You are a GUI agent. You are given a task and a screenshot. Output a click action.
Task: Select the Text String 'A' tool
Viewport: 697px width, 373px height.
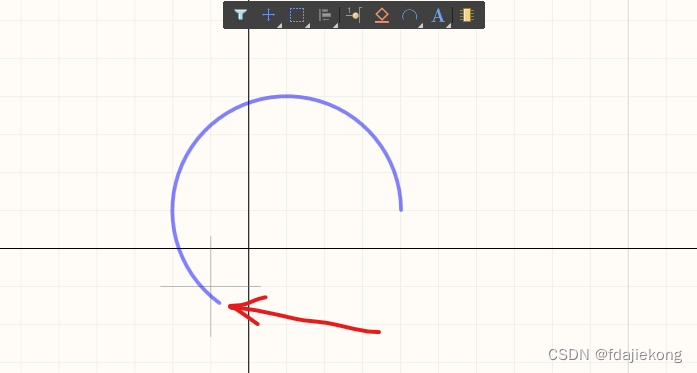coord(438,16)
